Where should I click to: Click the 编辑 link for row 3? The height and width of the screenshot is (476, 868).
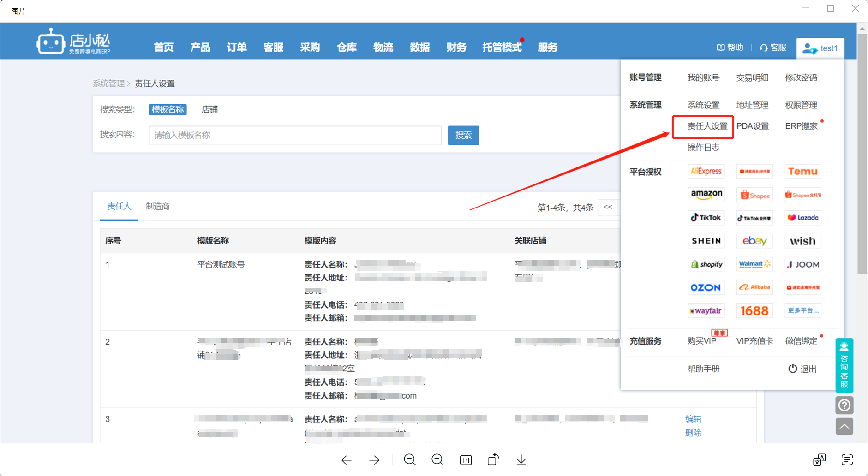pyautogui.click(x=693, y=419)
